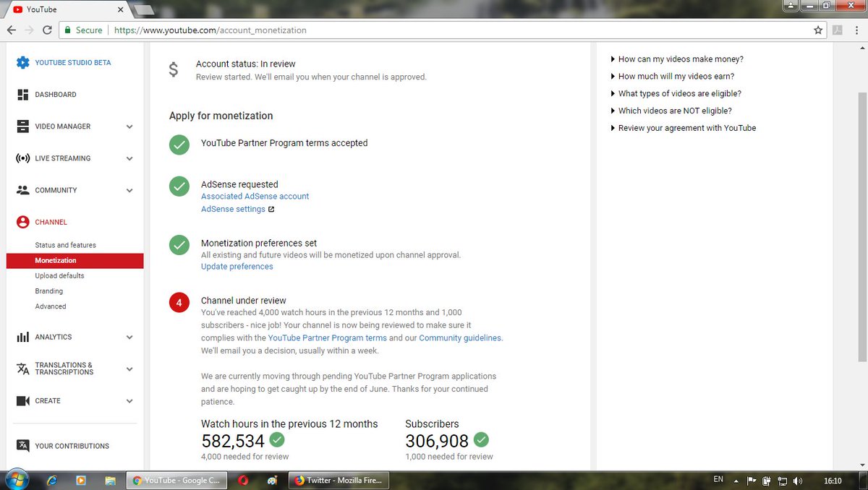Click the EN language indicator
The image size is (868, 490).
(x=718, y=479)
